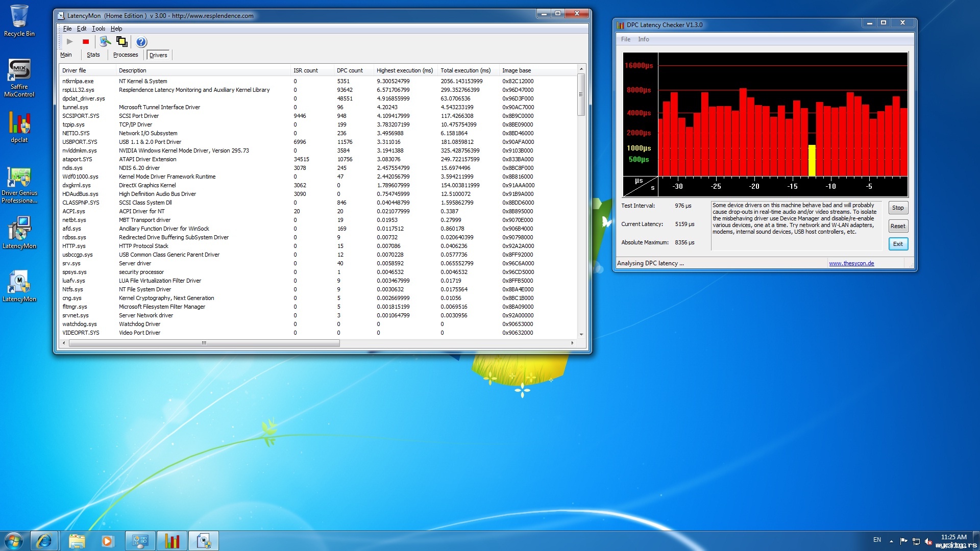Screen dimensions: 980x551
Task: Switch to LatencyMon taskbar button
Action: [x=204, y=541]
